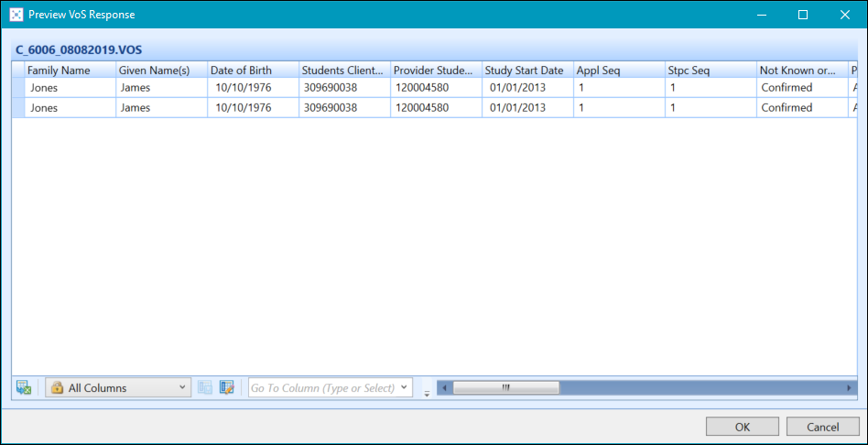Select the first row using its row selector
Screen dimensions: 868x445
[x=18, y=88]
